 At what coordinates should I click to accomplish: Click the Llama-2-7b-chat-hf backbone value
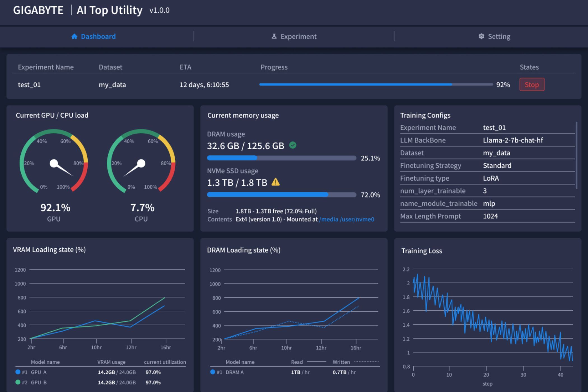513,140
